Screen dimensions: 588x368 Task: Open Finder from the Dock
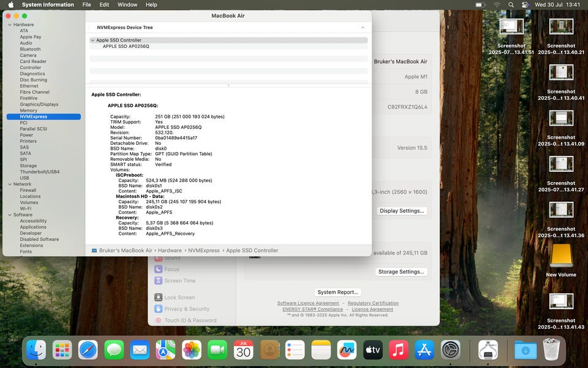coord(36,350)
